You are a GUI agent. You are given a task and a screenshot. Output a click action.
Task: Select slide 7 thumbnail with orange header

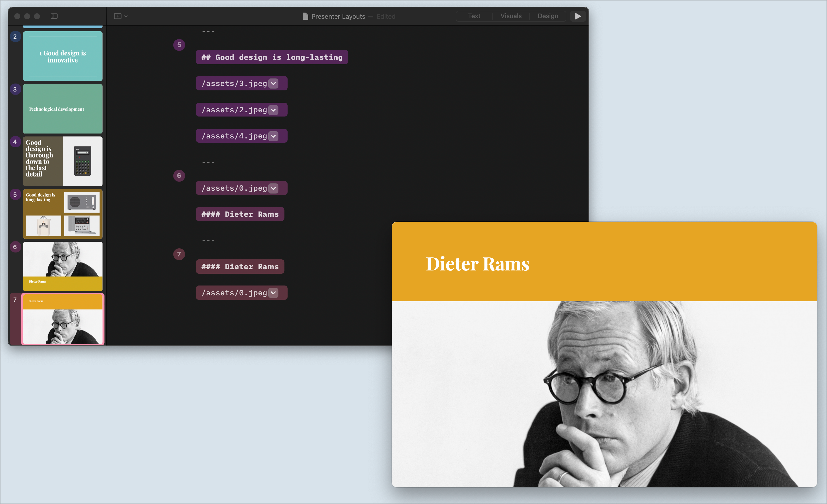[63, 319]
